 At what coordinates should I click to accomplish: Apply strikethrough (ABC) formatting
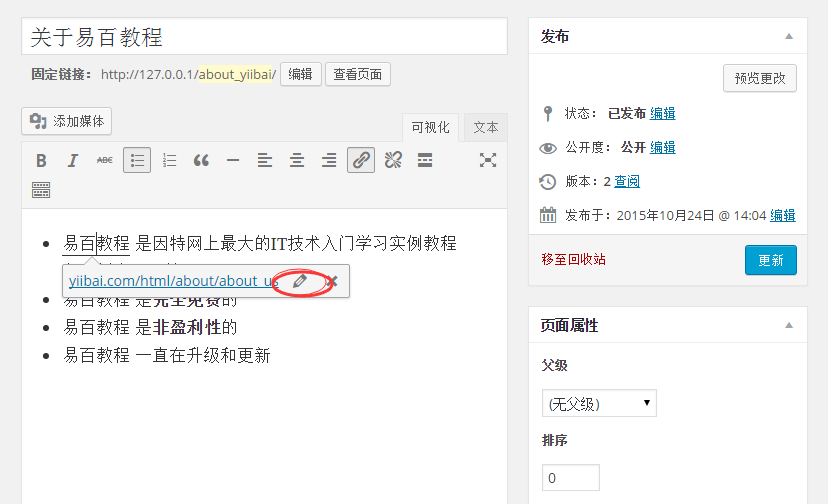pyautogui.click(x=105, y=160)
